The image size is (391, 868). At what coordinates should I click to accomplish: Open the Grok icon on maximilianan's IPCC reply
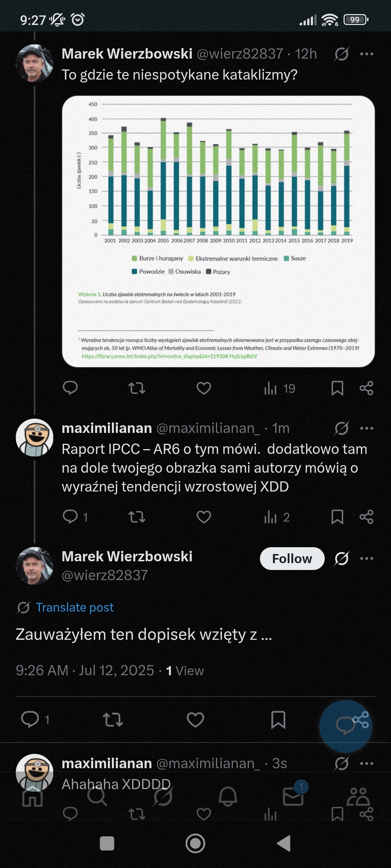pyautogui.click(x=341, y=428)
